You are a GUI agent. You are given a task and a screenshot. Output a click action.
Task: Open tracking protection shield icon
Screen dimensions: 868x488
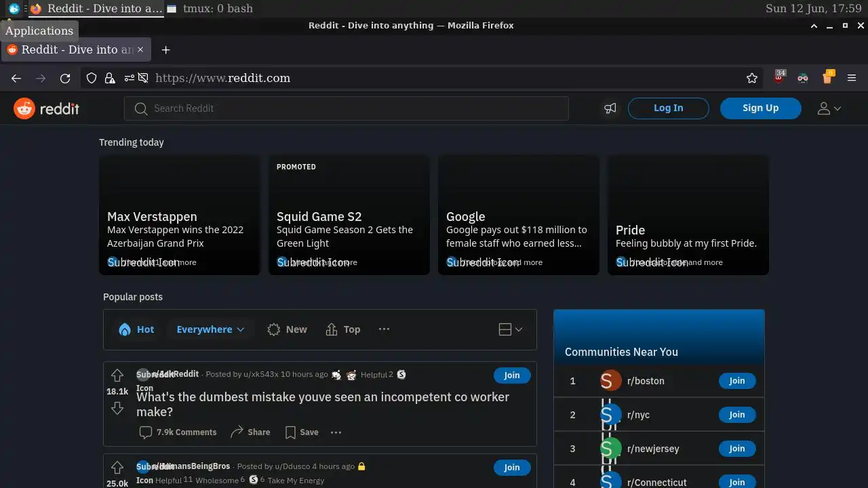click(92, 79)
